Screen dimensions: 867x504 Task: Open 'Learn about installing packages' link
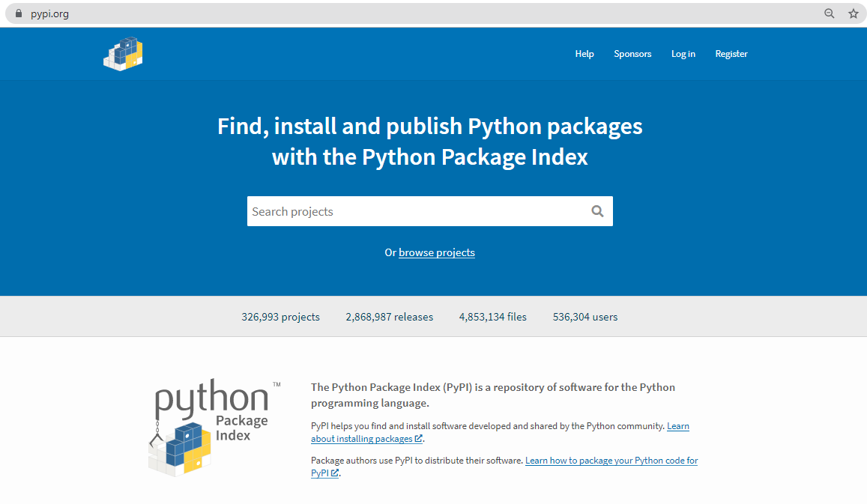[x=500, y=432]
